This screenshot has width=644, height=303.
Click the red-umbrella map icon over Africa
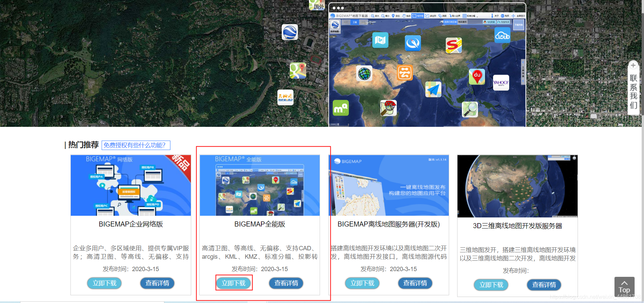(x=389, y=108)
